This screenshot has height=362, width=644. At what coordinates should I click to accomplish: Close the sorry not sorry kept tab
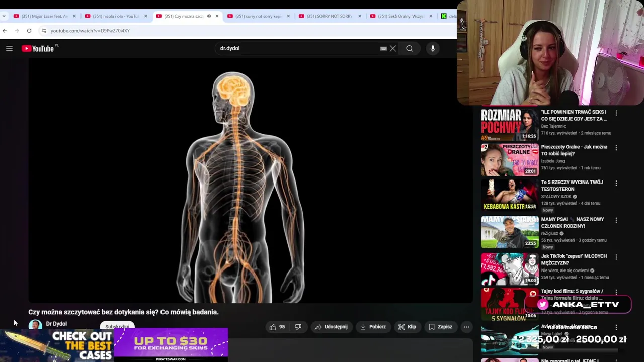pos(288,16)
